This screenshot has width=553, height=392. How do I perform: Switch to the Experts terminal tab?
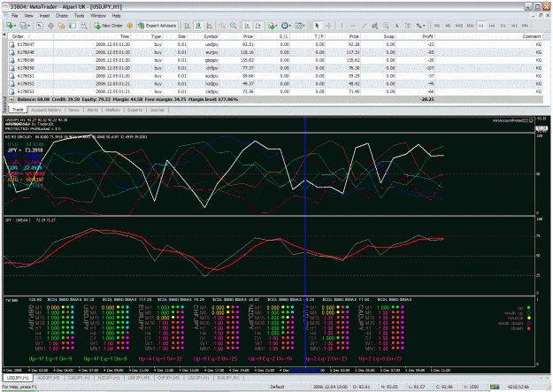pyautogui.click(x=134, y=110)
